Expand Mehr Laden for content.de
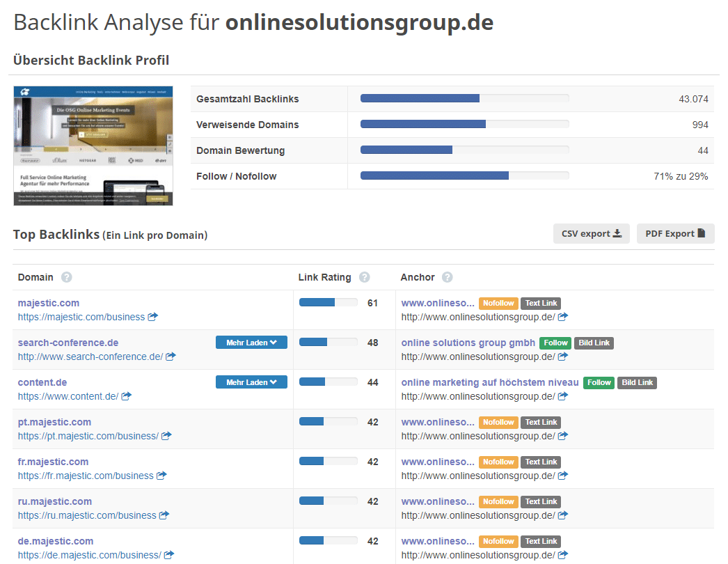The width and height of the screenshot is (728, 564). 251,382
